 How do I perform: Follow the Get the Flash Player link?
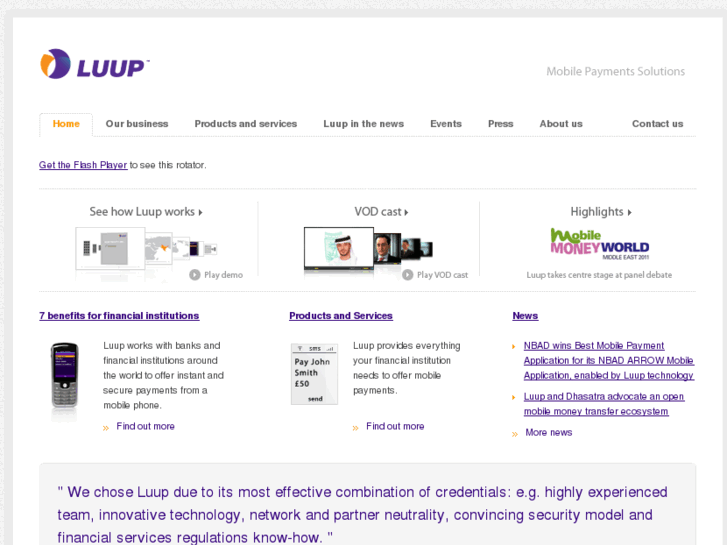coord(83,165)
